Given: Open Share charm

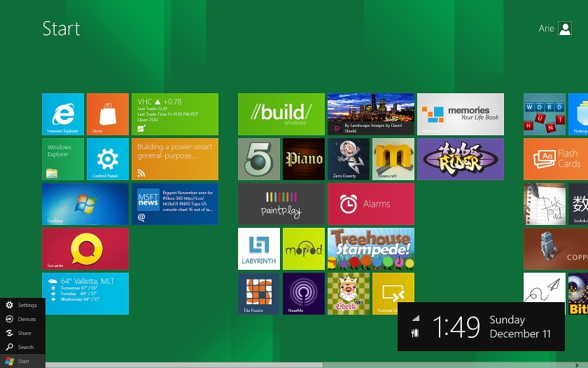Looking at the screenshot, I should [x=22, y=333].
